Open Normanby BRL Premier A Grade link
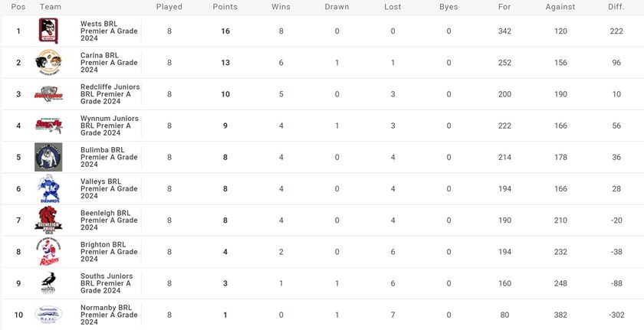This screenshot has width=644, height=330. pos(109,314)
